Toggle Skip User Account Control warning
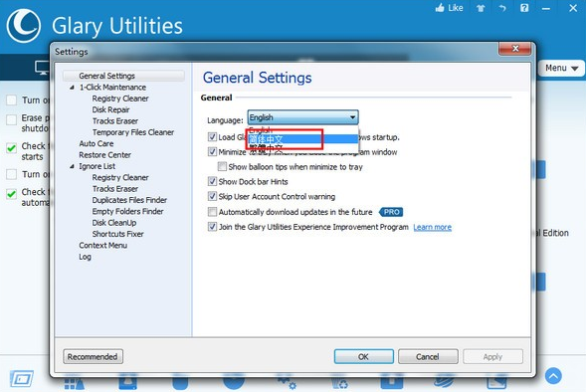This screenshot has height=392, width=586. 212,197
